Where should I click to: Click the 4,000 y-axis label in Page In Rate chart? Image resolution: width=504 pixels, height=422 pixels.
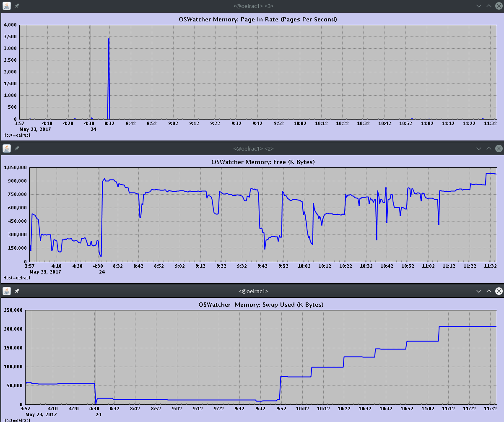tap(10, 25)
